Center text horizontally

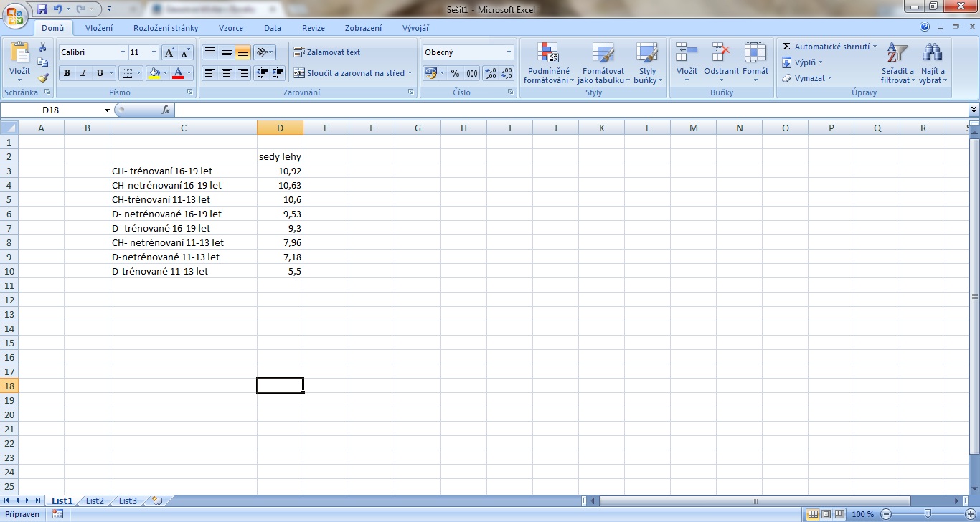tap(227, 73)
